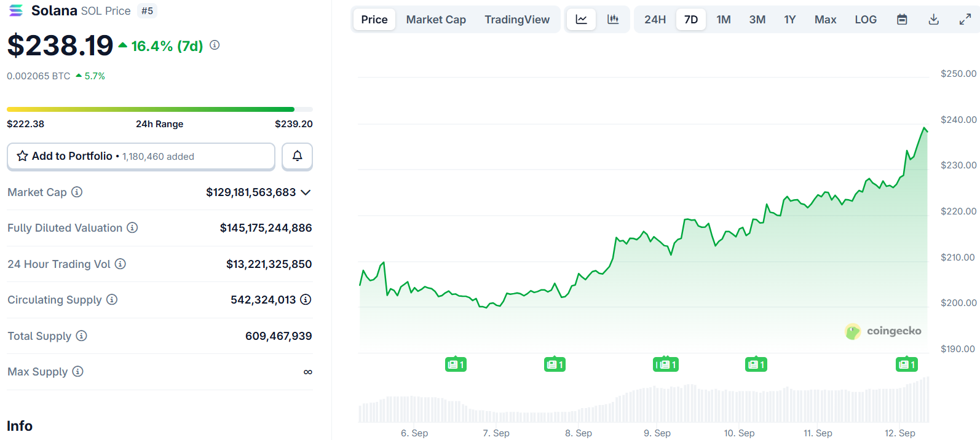Download chart data icon
Screen dimensions: 980x440
click(x=933, y=20)
